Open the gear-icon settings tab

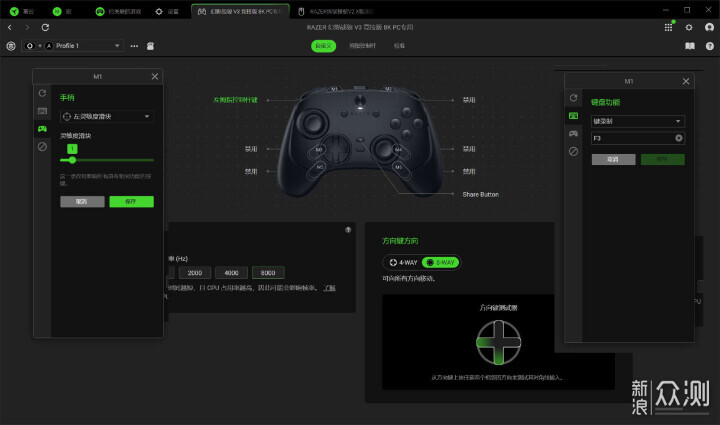[167, 11]
